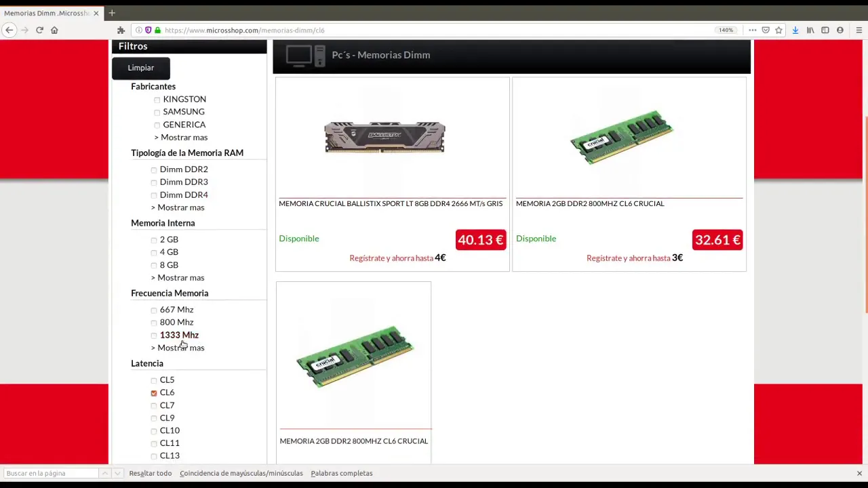The image size is (868, 488).
Task: Expand Mostrar mas under Memoria Interna
Action: pos(178,278)
